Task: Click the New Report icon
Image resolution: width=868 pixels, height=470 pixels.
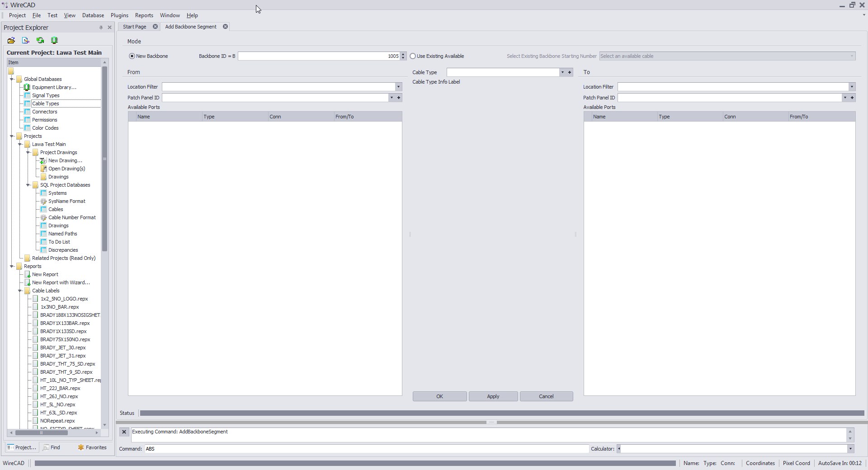Action: tap(27, 274)
